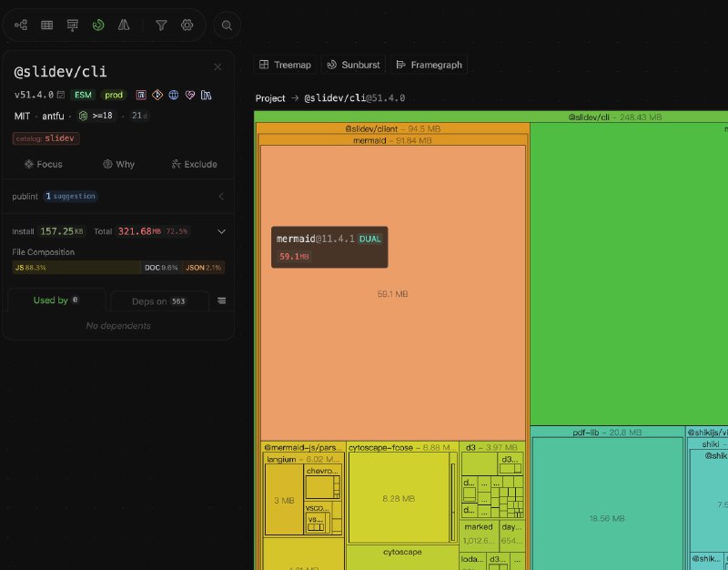Open the filter funnel icon
The height and width of the screenshot is (570, 728).
[x=161, y=25]
